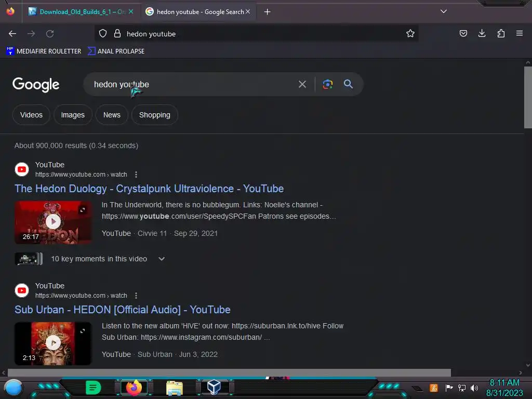Click the horizontal scrollbar at page bottom

(x=229, y=373)
